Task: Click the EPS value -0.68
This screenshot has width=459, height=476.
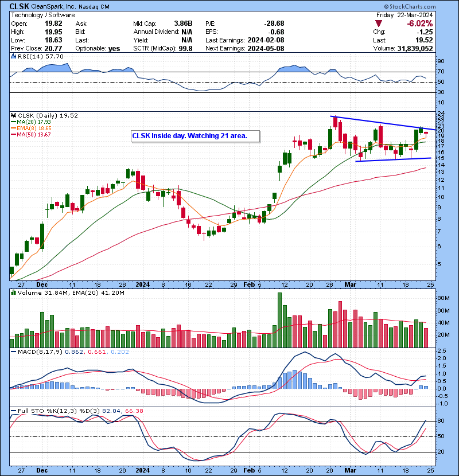Action: [276, 32]
